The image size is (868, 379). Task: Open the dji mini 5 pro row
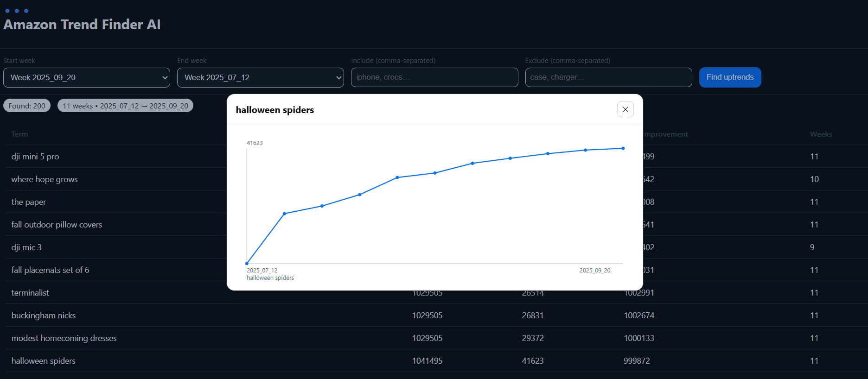[35, 157]
